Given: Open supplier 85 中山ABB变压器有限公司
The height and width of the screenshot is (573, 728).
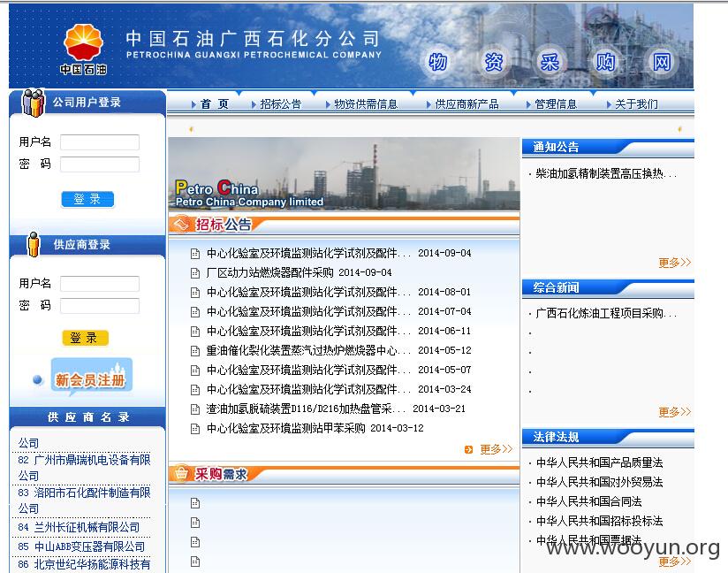Looking at the screenshot, I should click(81, 547).
